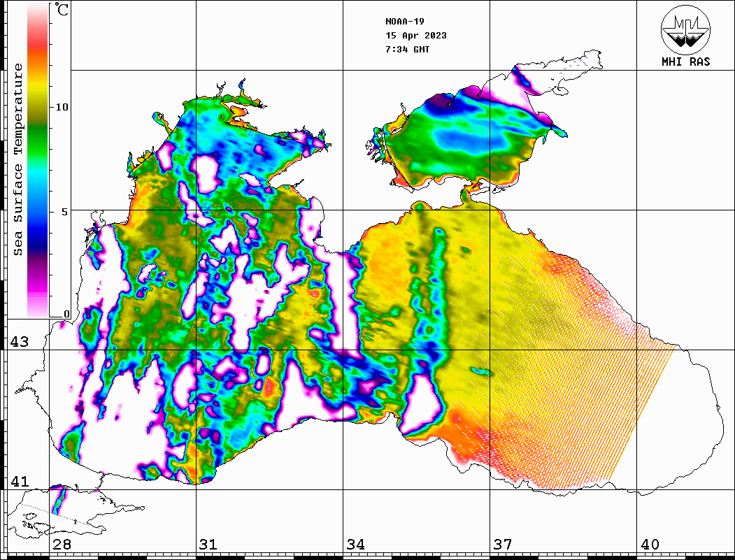Click longitude label "28"
The width and height of the screenshot is (735, 560).
pos(62,544)
